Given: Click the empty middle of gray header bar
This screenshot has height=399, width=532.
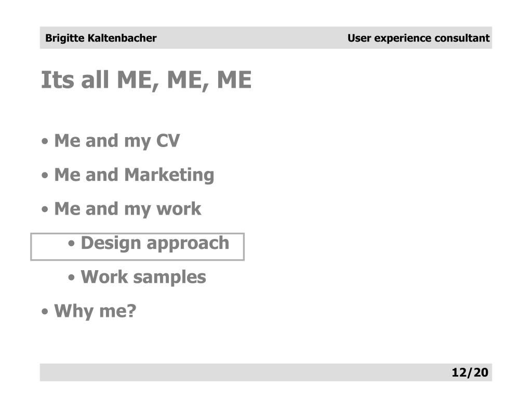Looking at the screenshot, I should [x=252, y=37].
